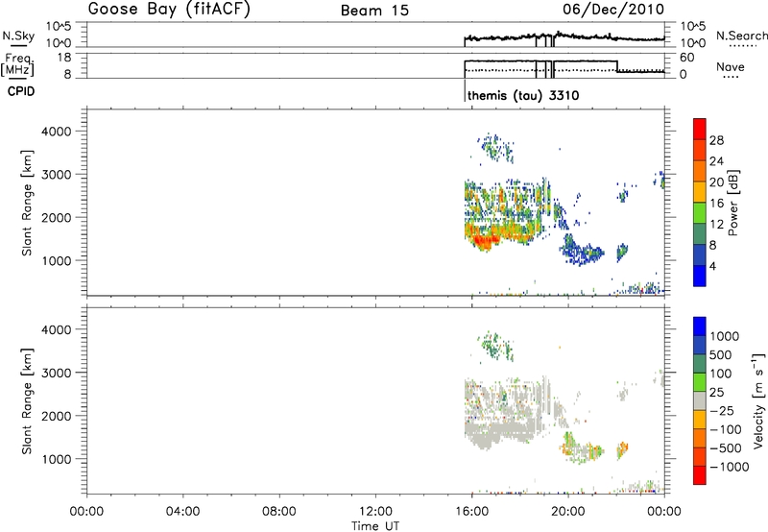This screenshot has height=532, width=768.
Task: Click the 'Time UT' axis title
Action: [375, 526]
